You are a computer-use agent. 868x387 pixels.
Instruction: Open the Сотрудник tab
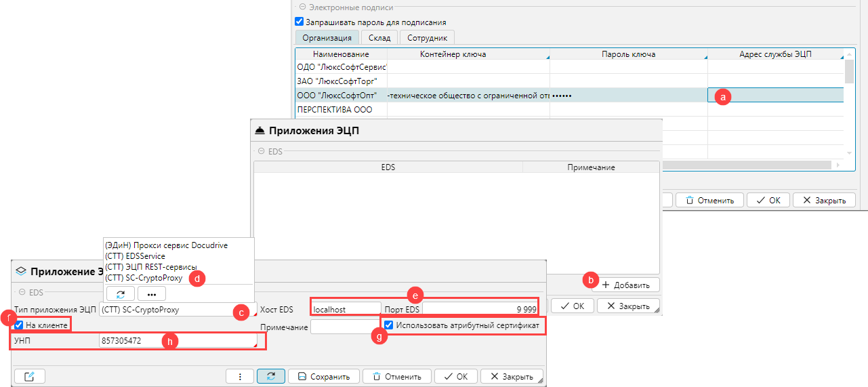pyautogui.click(x=426, y=38)
